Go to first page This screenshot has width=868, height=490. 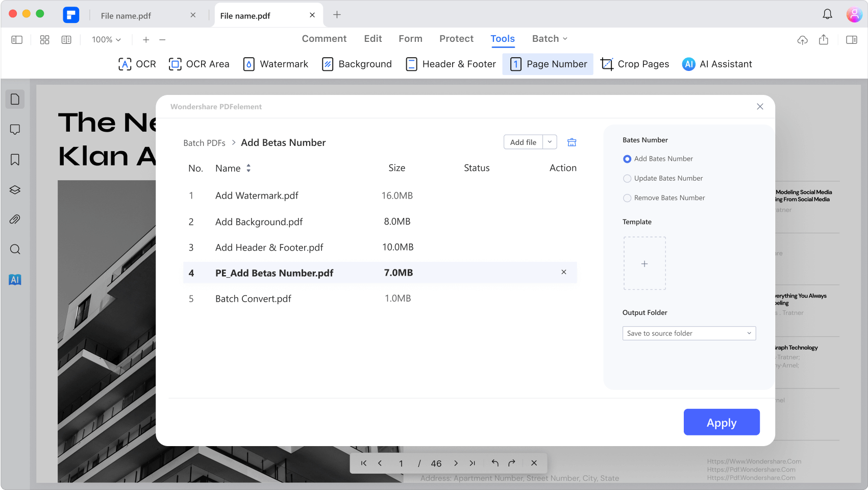pos(364,463)
